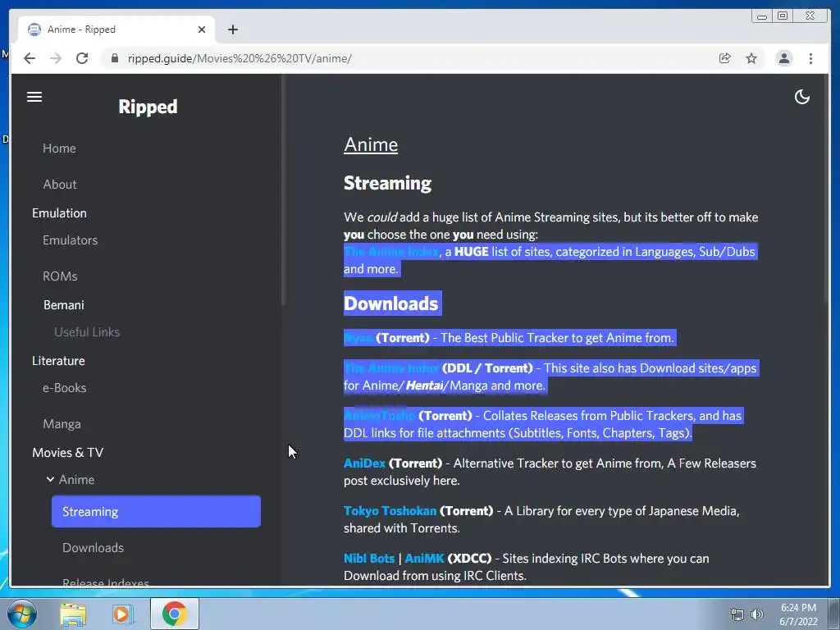Open the Nyaa torrent link
The width and height of the screenshot is (840, 630).
(x=358, y=338)
